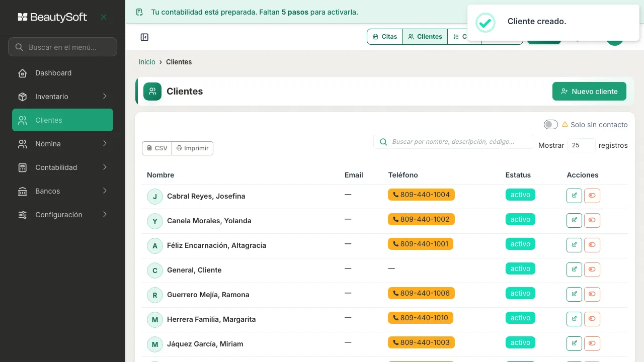The image size is (644, 362).
Task: Click the contabilidad activation notice icon
Action: click(x=140, y=12)
